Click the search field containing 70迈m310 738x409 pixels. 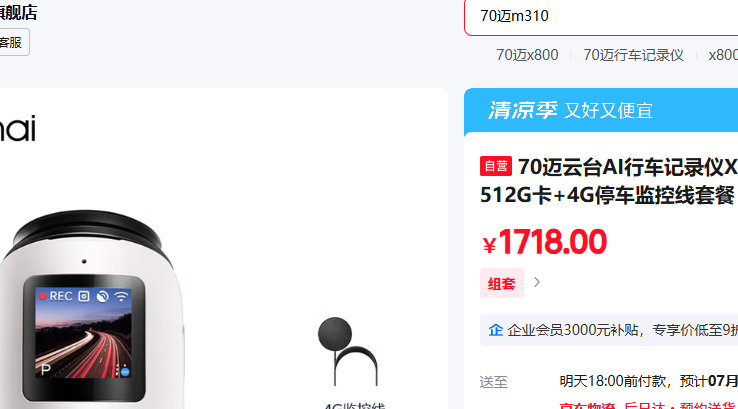[x=601, y=16]
